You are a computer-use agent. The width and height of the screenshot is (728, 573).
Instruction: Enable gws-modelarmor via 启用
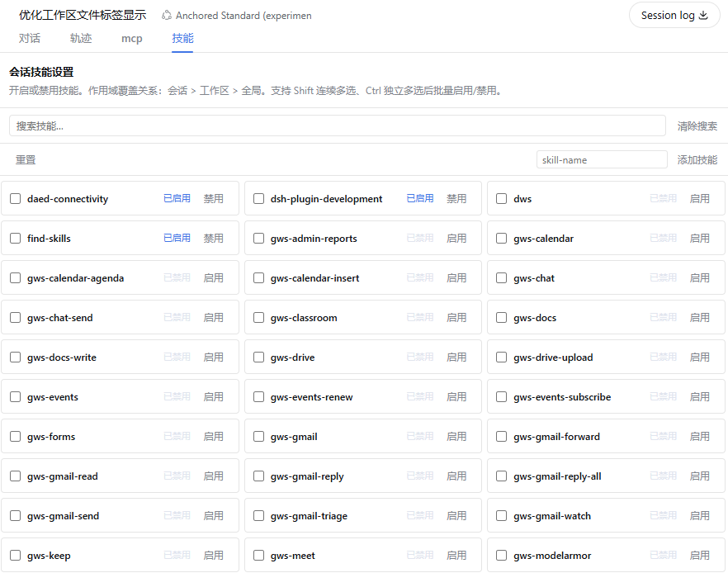[x=699, y=556]
